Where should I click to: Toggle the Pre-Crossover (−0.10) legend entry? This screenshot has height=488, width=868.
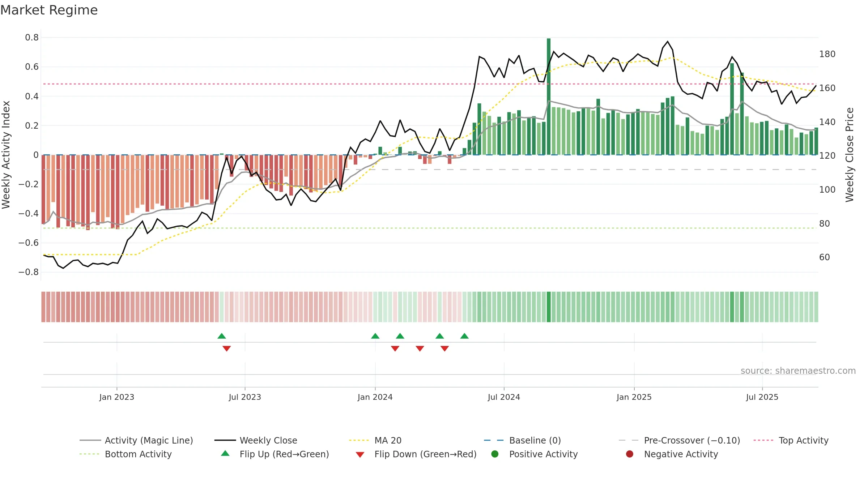pyautogui.click(x=679, y=440)
